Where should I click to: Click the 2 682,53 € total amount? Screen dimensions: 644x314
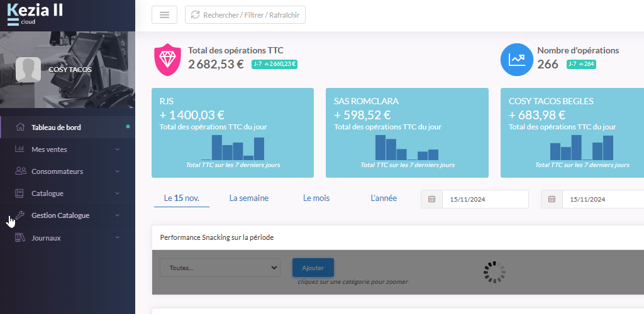[216, 64]
